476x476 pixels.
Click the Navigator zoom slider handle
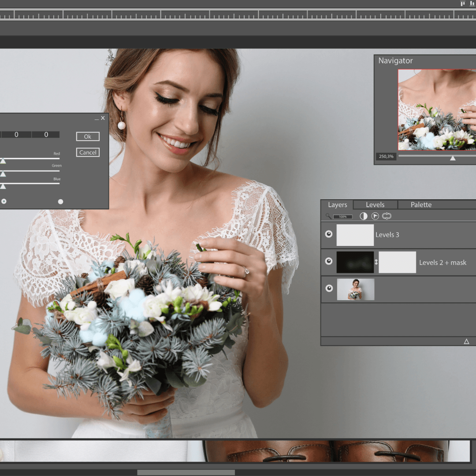click(x=453, y=158)
